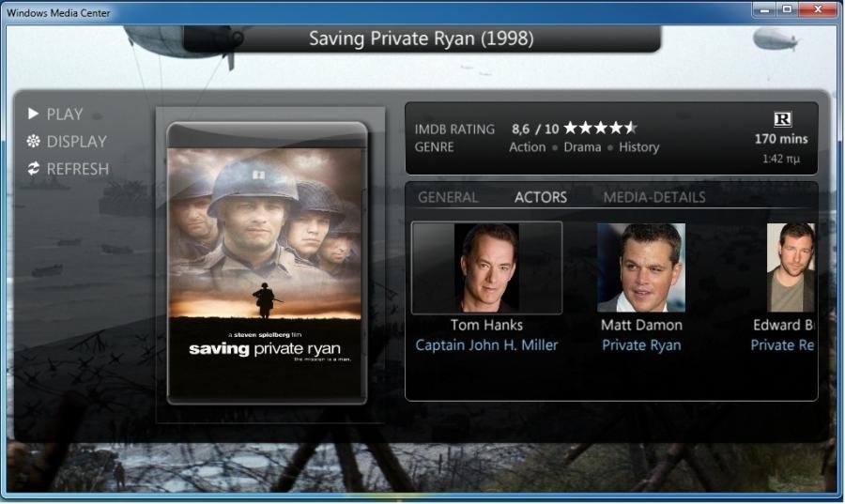Viewport: 845px width, 504px height.
Task: Click the Refresh arrows icon
Action: 34,169
